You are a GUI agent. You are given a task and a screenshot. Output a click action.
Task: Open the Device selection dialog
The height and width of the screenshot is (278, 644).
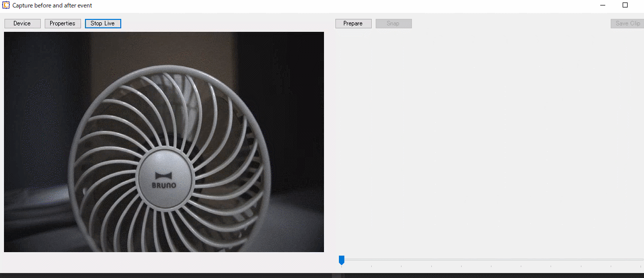click(x=22, y=23)
